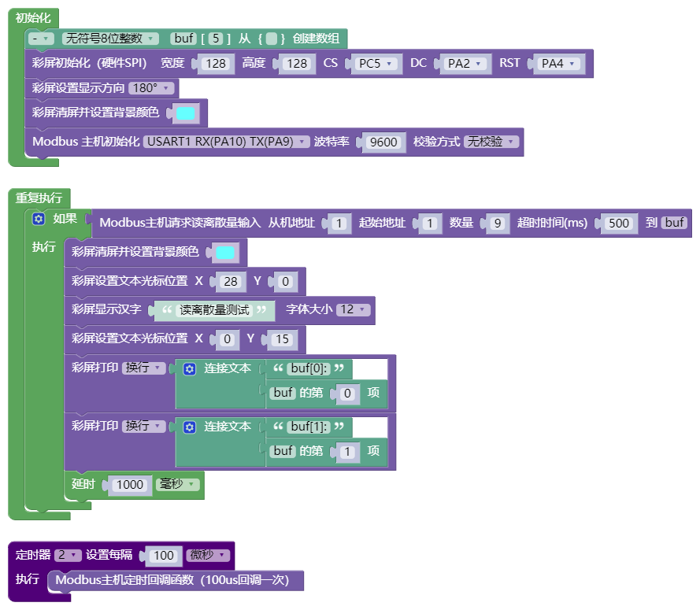Open the 无校验 parity dropdown
700x610 pixels.
click(x=491, y=142)
